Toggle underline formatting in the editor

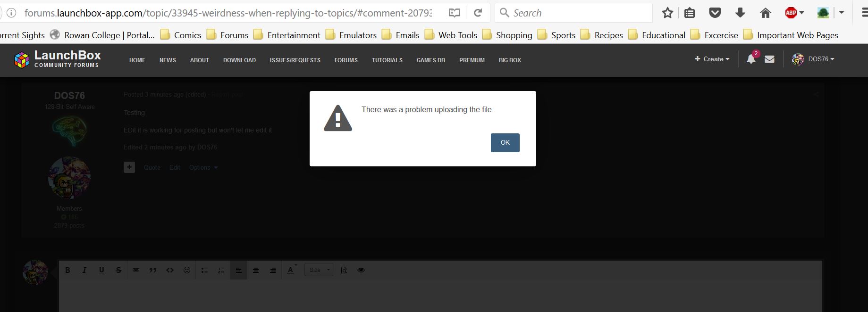(x=101, y=270)
